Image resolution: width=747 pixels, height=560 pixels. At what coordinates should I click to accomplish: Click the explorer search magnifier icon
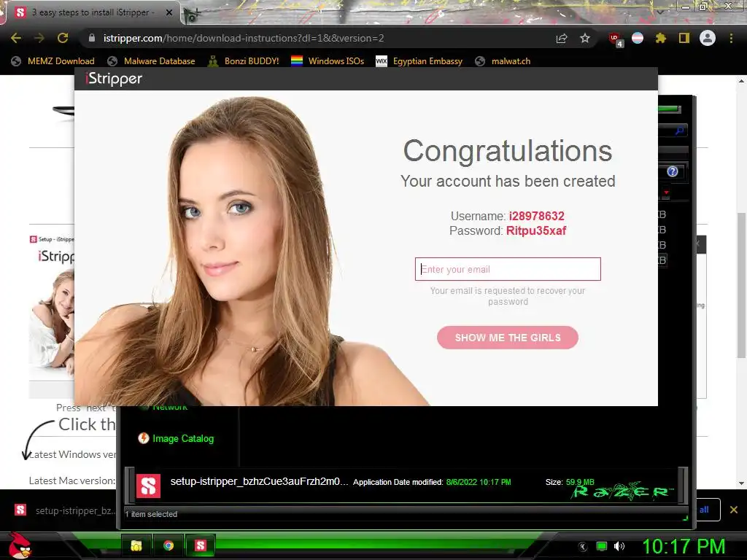tap(679, 130)
